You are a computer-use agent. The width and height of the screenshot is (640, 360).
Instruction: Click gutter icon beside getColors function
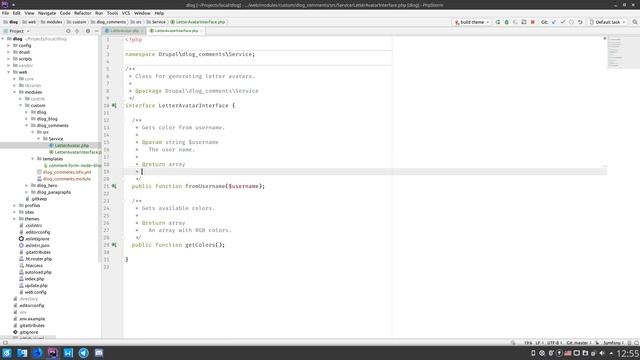click(114, 245)
